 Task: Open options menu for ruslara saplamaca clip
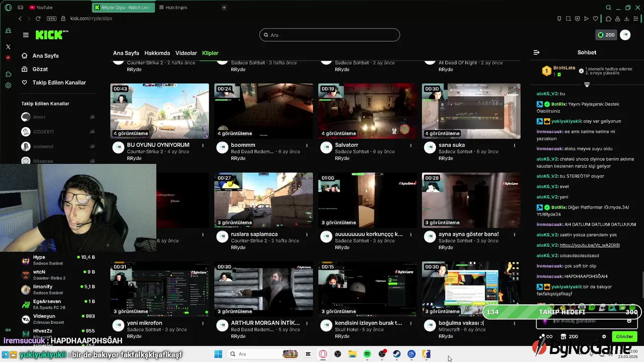tap(306, 234)
